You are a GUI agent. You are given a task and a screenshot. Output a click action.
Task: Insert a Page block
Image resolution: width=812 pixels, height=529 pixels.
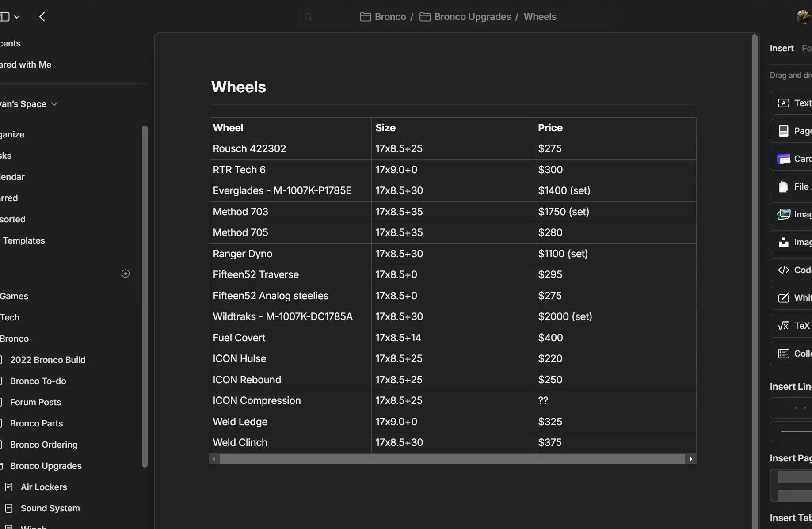pyautogui.click(x=791, y=131)
